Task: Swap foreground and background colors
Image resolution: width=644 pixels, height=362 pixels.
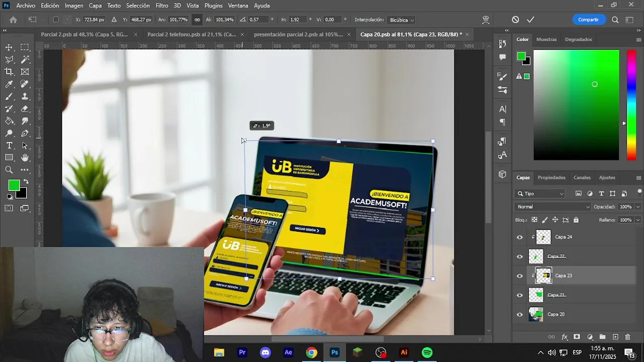Action: click(x=26, y=182)
